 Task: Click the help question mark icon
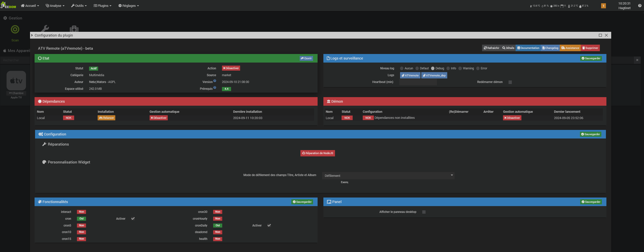click(x=639, y=6)
